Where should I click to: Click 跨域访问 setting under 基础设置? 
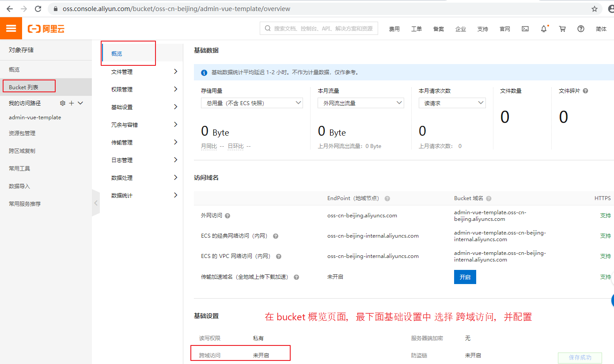click(210, 355)
